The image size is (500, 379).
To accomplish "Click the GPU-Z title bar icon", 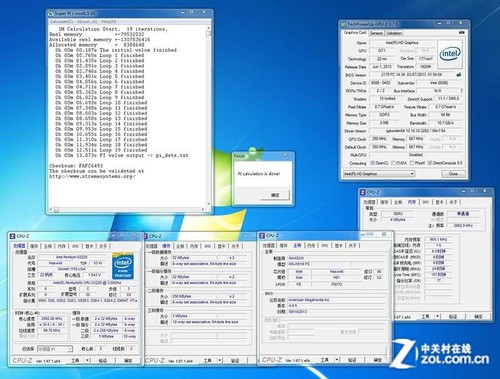I will pyautogui.click(x=344, y=24).
